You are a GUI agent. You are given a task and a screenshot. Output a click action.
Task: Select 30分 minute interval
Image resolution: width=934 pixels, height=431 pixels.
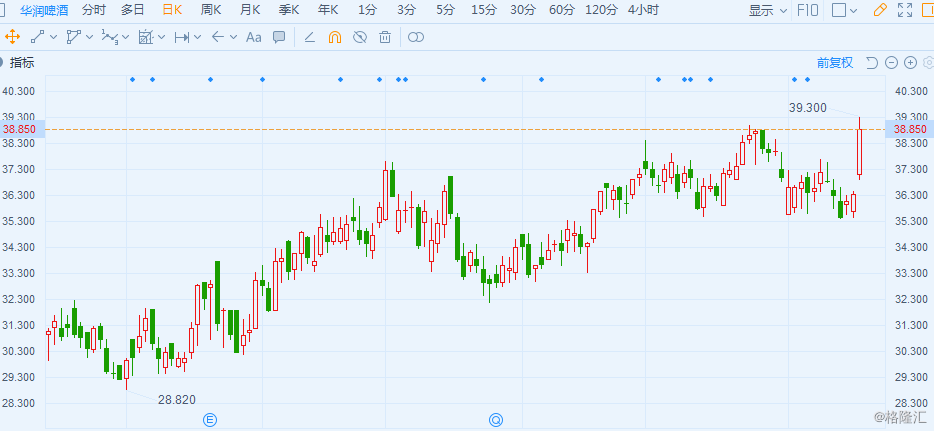coord(523,10)
